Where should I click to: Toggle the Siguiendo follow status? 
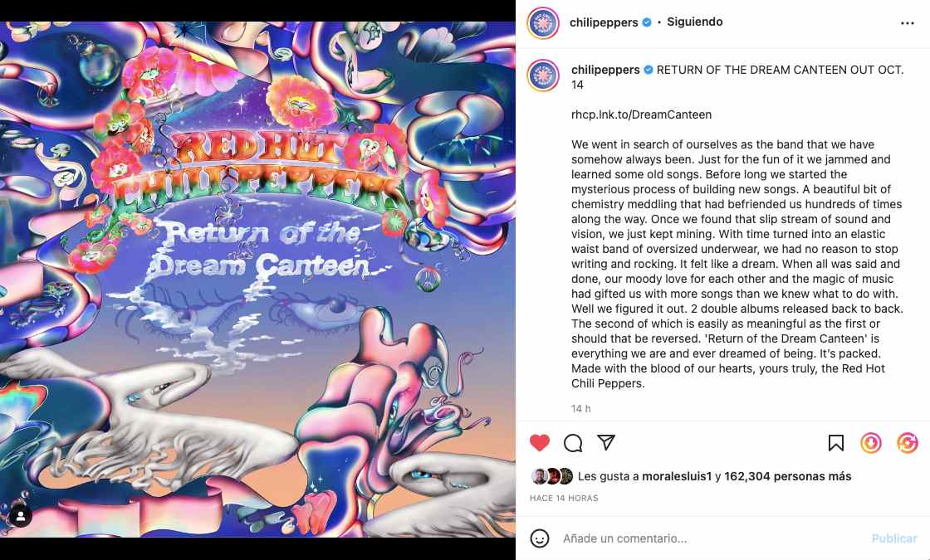(x=694, y=22)
